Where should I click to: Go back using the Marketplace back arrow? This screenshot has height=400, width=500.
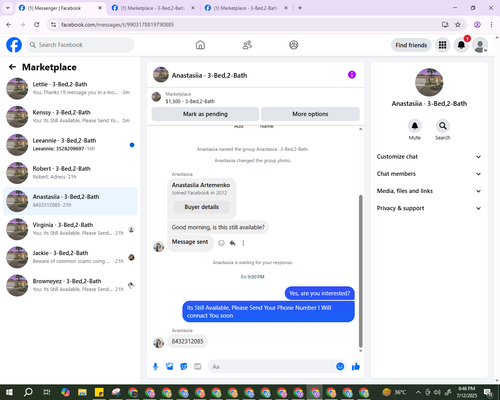point(12,67)
